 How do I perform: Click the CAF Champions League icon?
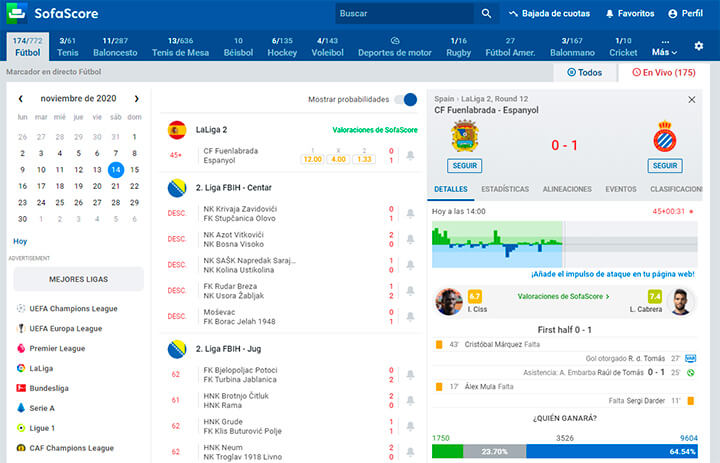click(21, 448)
